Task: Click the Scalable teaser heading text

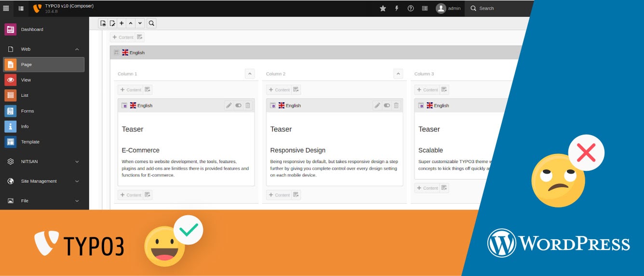Action: tap(430, 150)
